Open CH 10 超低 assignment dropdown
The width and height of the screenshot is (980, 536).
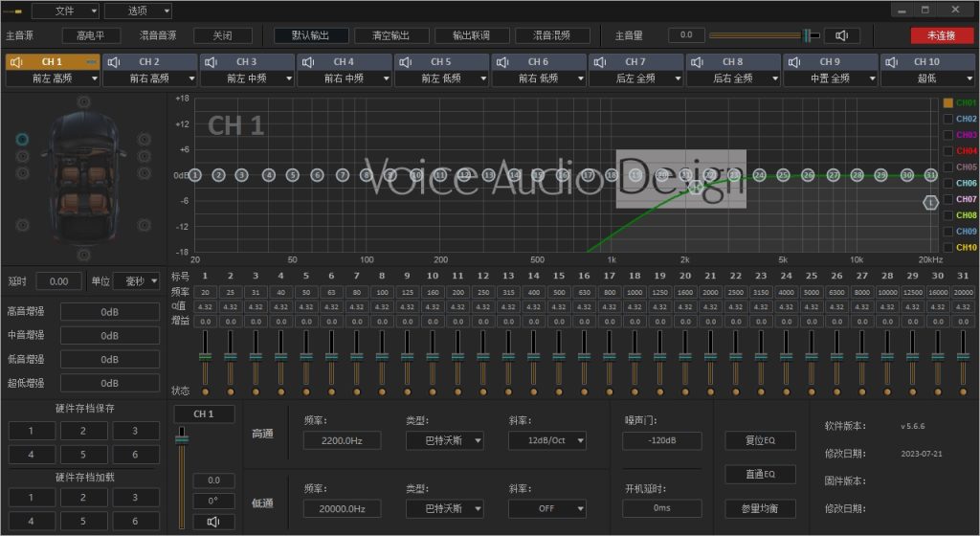926,78
